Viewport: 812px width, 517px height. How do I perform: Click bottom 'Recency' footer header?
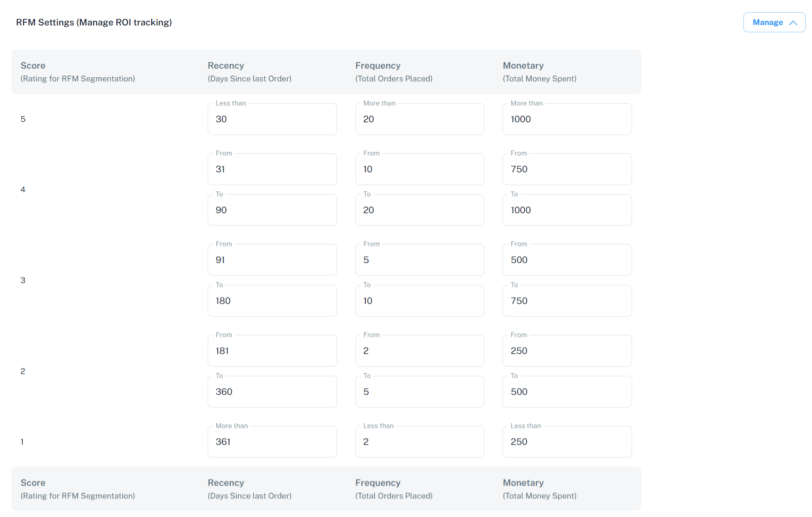[x=226, y=483]
